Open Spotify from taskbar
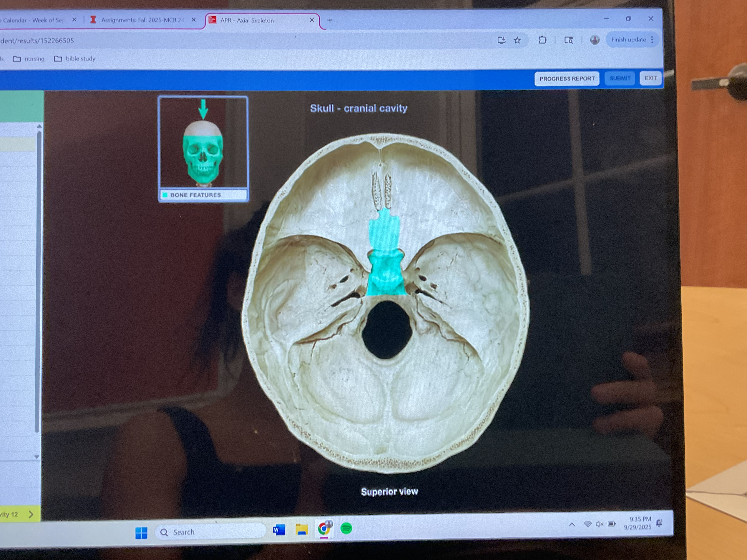 (x=346, y=528)
